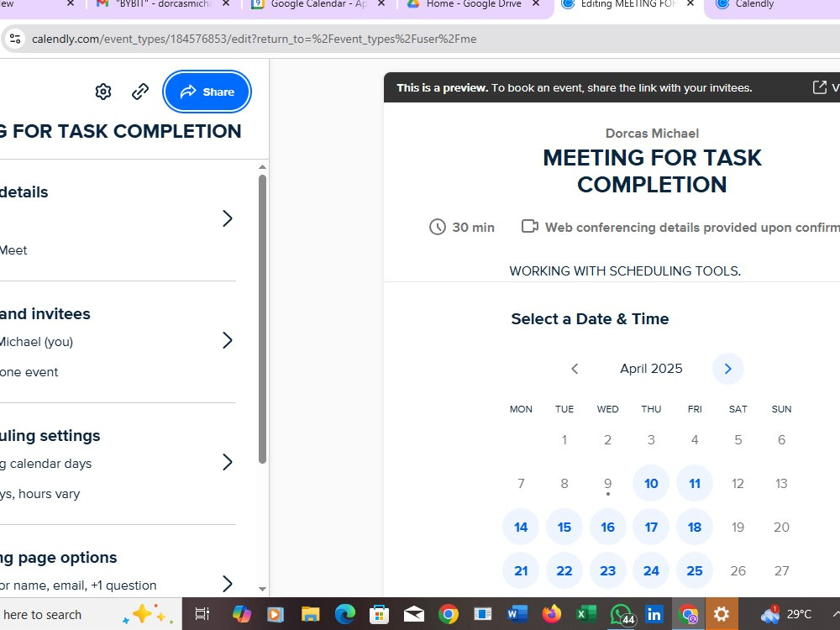840x630 pixels.
Task: Open Settings gear app from taskbar
Action: click(722, 614)
